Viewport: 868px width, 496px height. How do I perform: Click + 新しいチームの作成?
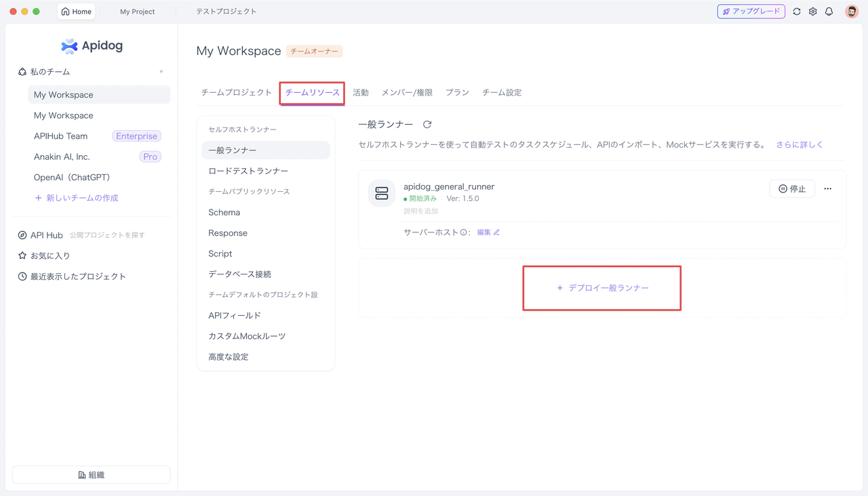[77, 198]
